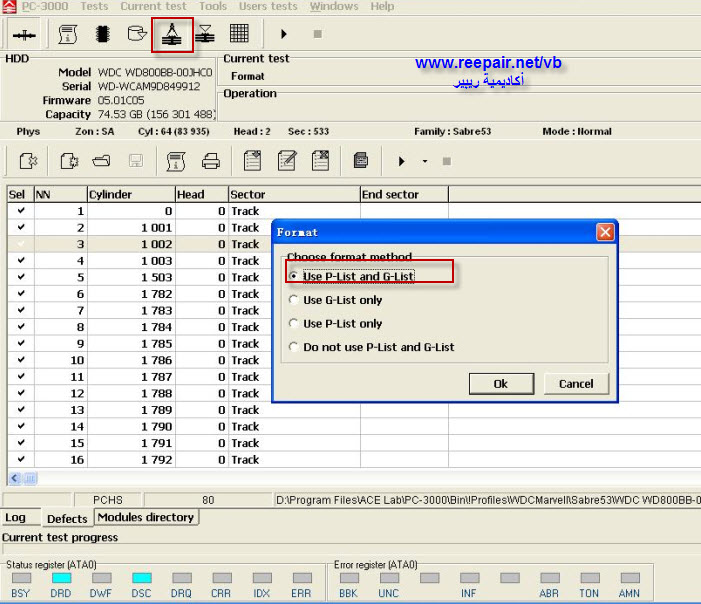Click the highlighted format disk toolbar icon
Viewport: 701px width, 604px height.
pos(172,34)
